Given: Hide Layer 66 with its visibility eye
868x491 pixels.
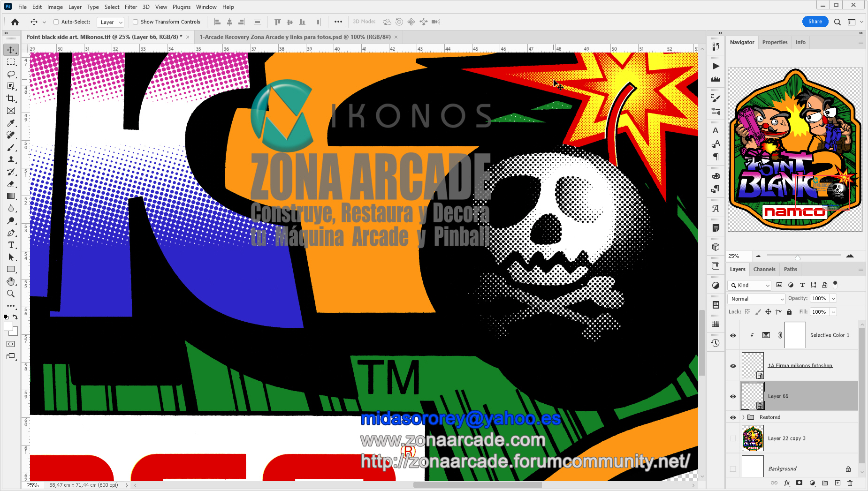Looking at the screenshot, I should click(x=733, y=396).
